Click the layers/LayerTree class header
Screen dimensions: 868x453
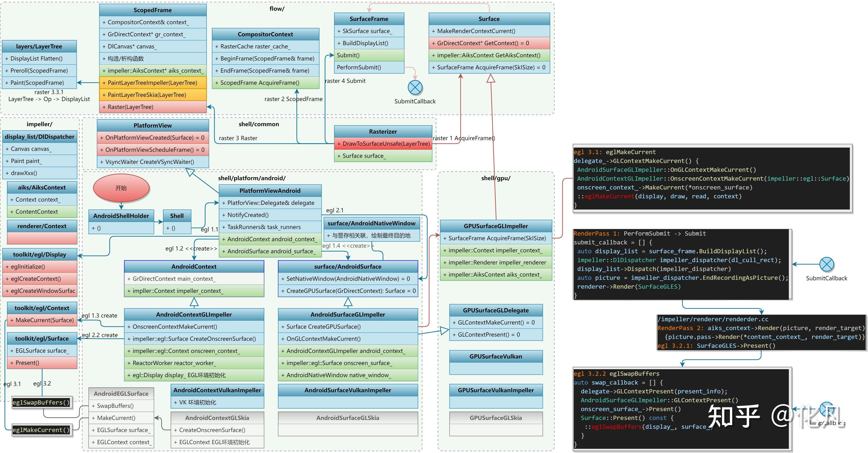point(39,47)
